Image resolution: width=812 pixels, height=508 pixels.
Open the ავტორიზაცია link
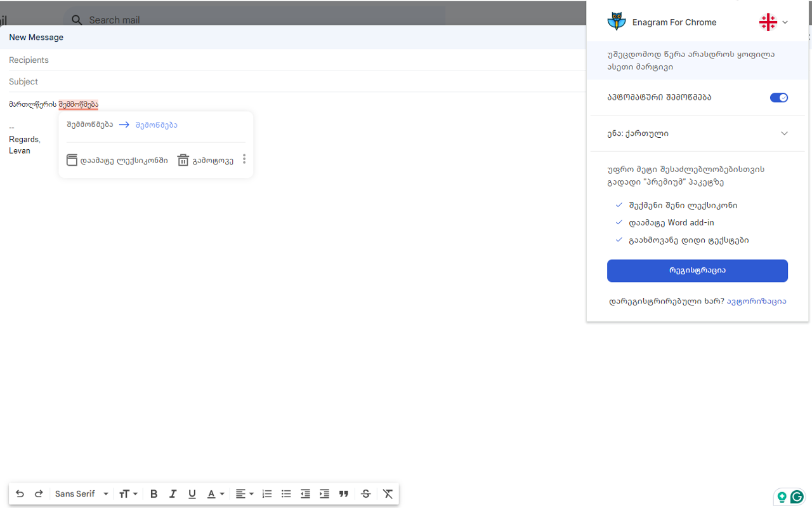[x=757, y=302]
